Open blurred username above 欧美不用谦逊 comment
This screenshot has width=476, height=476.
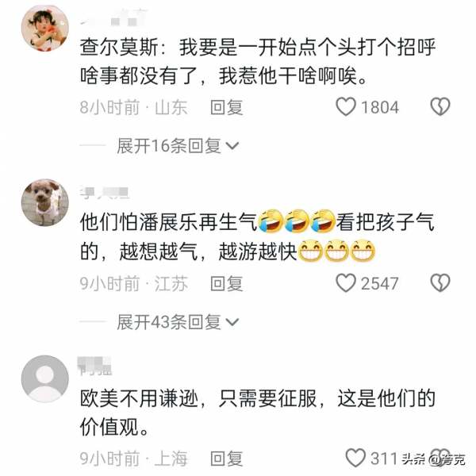(94, 367)
